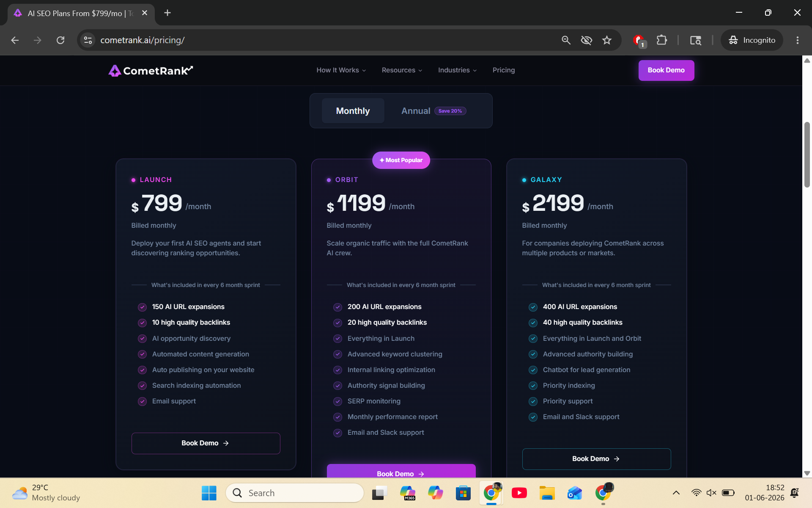This screenshot has width=812, height=508.
Task: Close the AI SEO Plans tab
Action: tap(145, 13)
